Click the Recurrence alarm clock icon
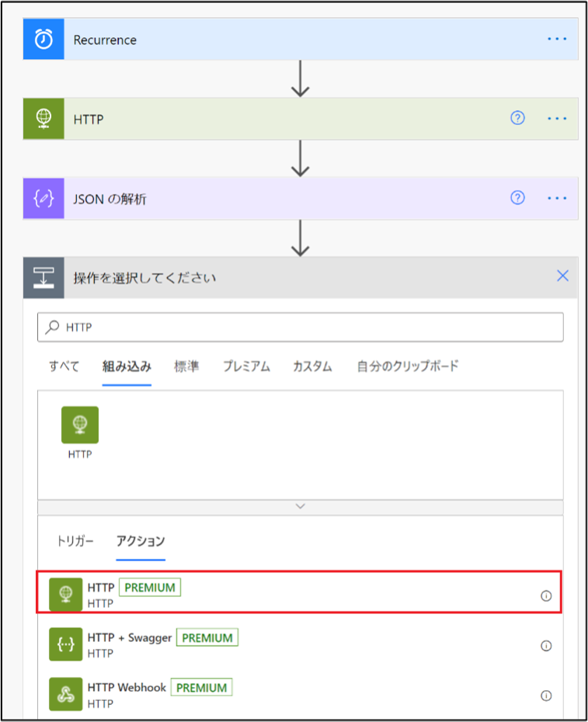The width and height of the screenshot is (588, 722). 43,39
